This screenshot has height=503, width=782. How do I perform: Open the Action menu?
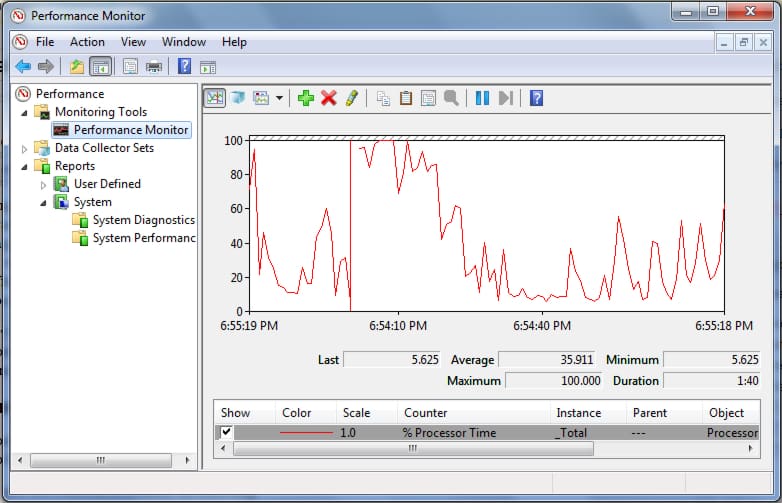click(87, 42)
